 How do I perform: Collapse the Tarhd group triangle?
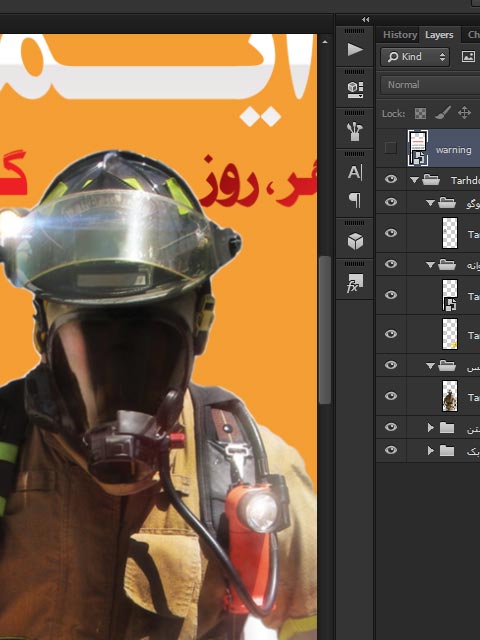pos(414,180)
